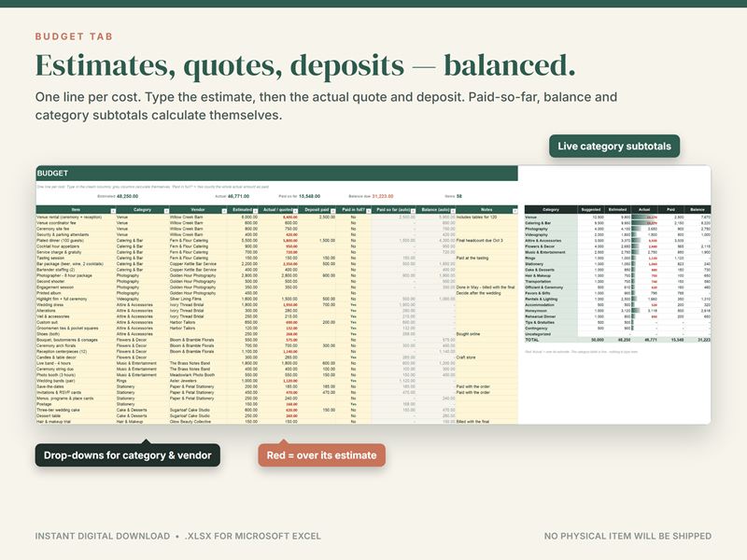Select the 'Reception centerpieces (12)' cell
The image size is (747, 560).
pyautogui.click(x=76, y=352)
